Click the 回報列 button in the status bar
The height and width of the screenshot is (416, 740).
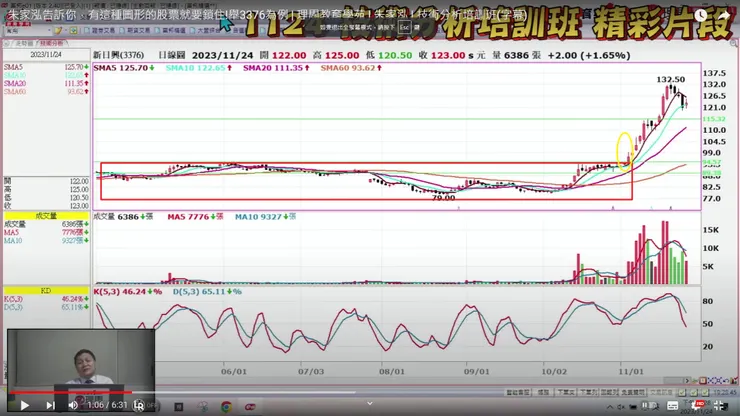[609, 392]
